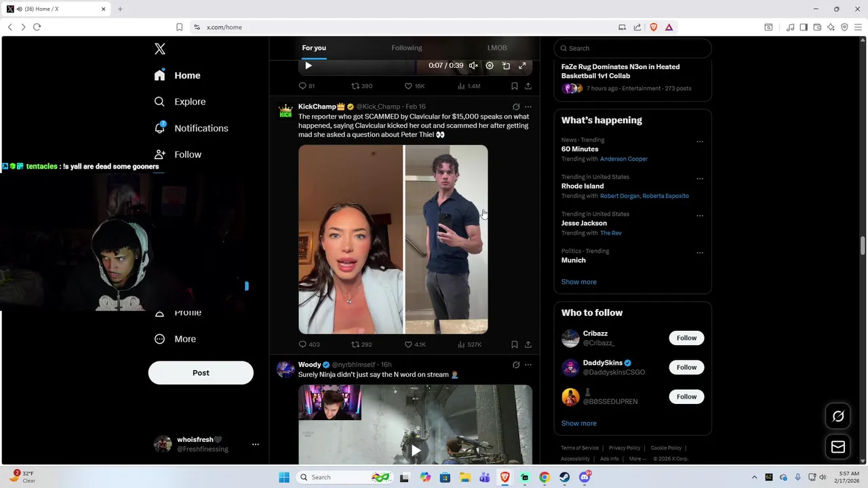The image size is (868, 488).
Task: Go to Home in sidebar
Action: click(177, 75)
